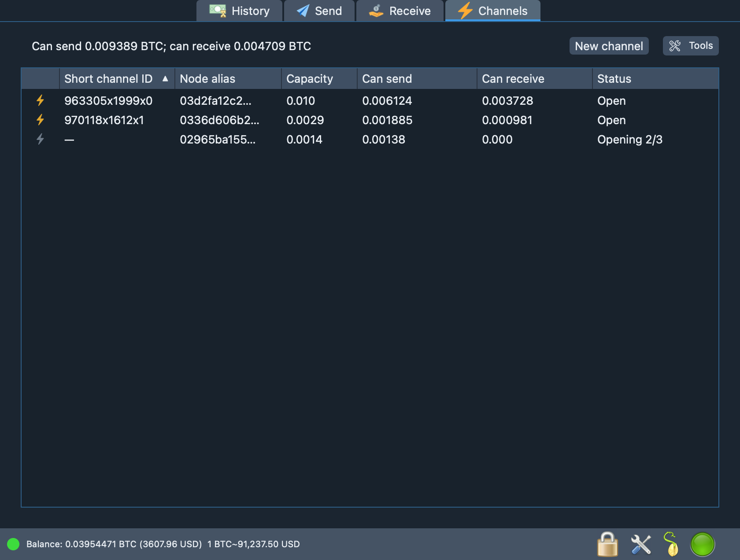Sort by Node alias column header
This screenshot has height=560, width=740.
[228, 79]
